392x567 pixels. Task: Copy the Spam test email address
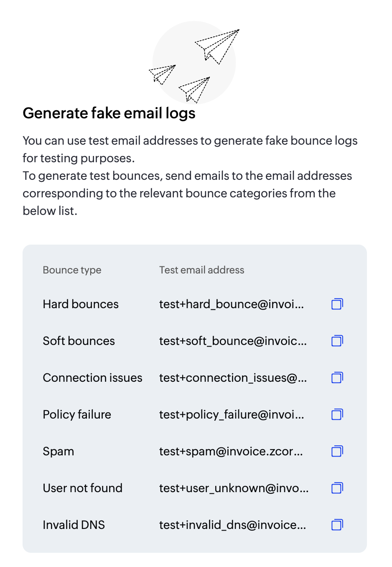(x=337, y=451)
